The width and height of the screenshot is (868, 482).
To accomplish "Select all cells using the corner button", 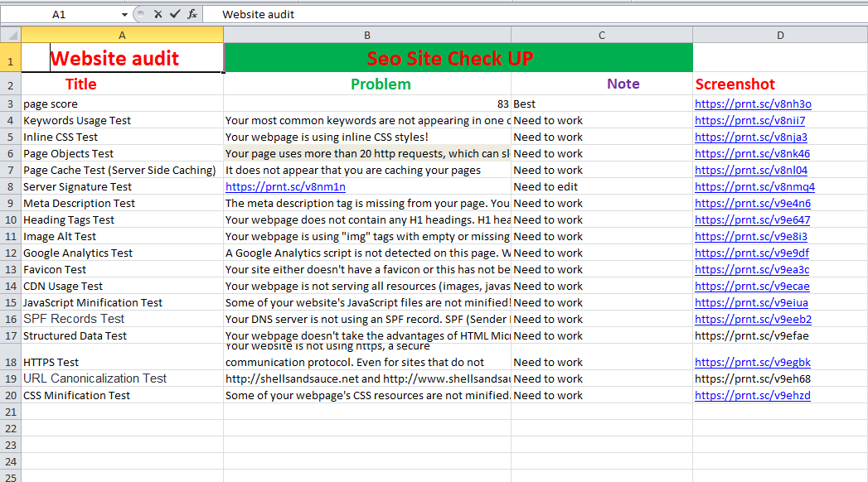I will click(x=11, y=34).
